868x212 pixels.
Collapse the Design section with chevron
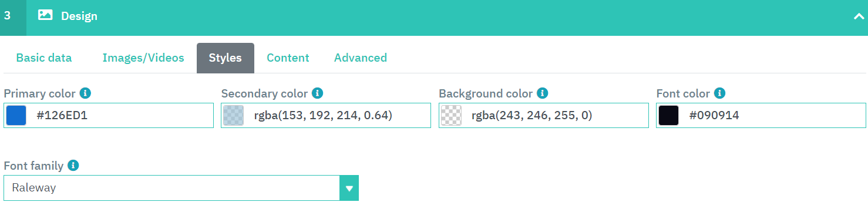859,16
